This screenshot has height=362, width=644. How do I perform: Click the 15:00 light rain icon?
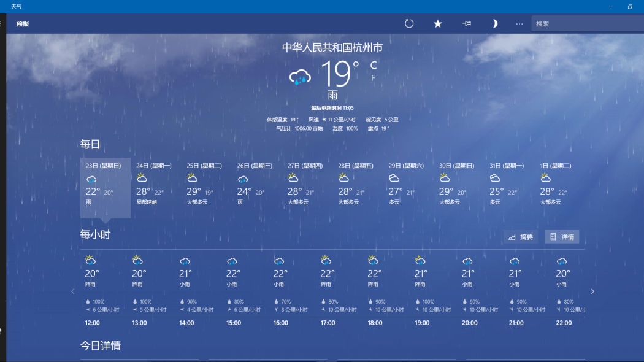[x=232, y=261]
